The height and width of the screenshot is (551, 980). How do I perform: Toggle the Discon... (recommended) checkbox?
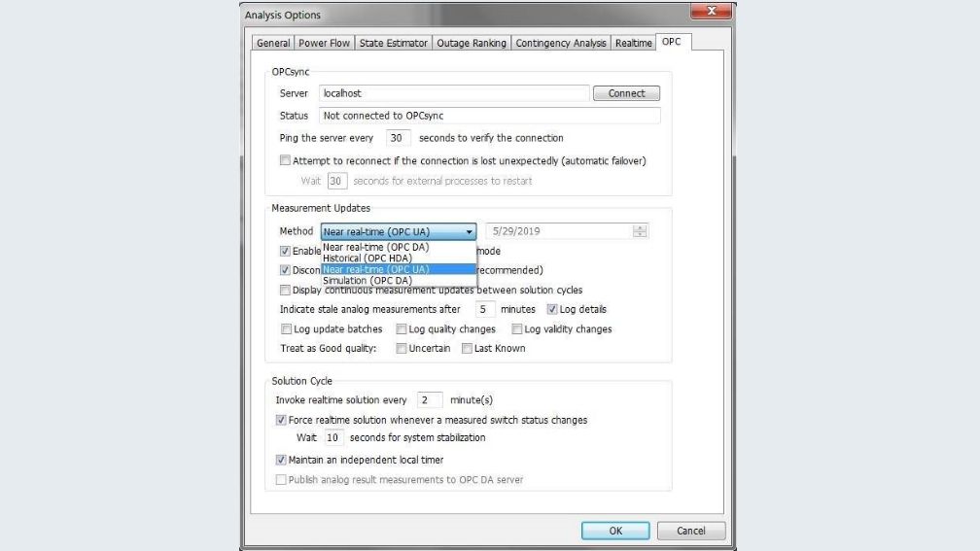285,270
